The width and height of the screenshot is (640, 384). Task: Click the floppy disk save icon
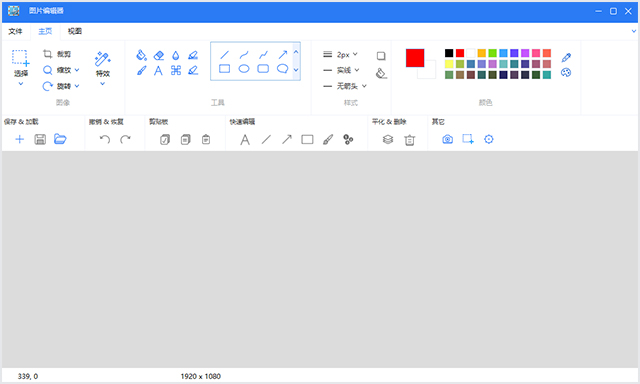(40, 140)
